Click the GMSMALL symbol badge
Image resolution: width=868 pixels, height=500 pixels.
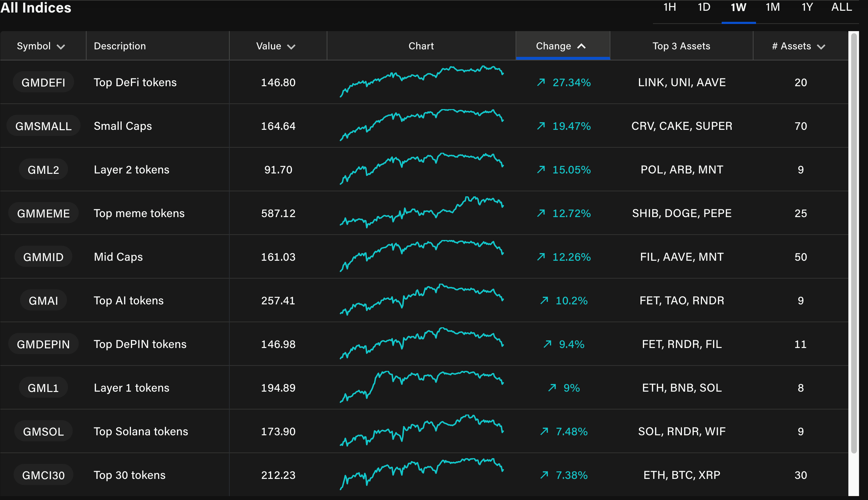click(x=43, y=126)
